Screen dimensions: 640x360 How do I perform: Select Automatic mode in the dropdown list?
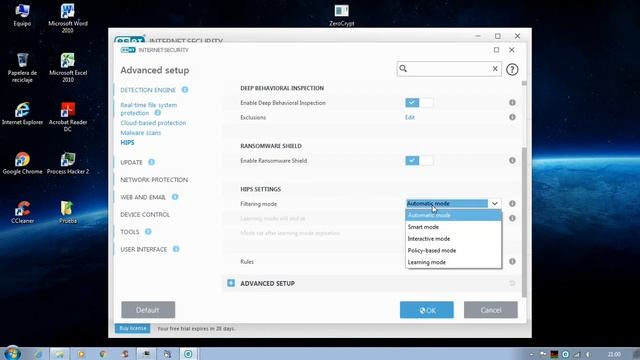pos(453,215)
